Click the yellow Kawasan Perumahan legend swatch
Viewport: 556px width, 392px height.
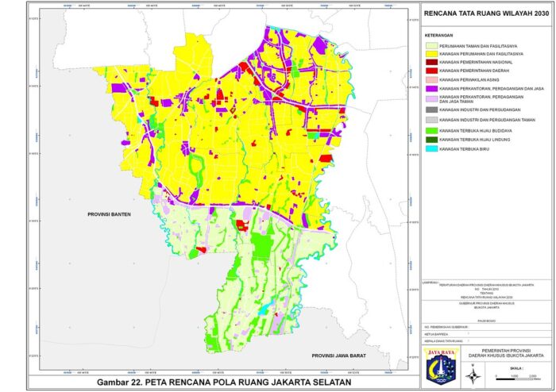point(431,52)
